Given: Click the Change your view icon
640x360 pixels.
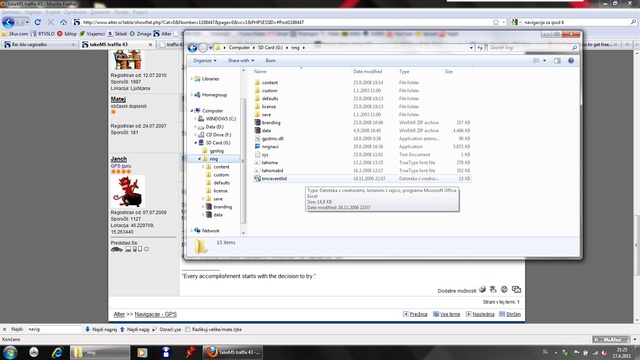Looking at the screenshot, I should pyautogui.click(x=536, y=60).
